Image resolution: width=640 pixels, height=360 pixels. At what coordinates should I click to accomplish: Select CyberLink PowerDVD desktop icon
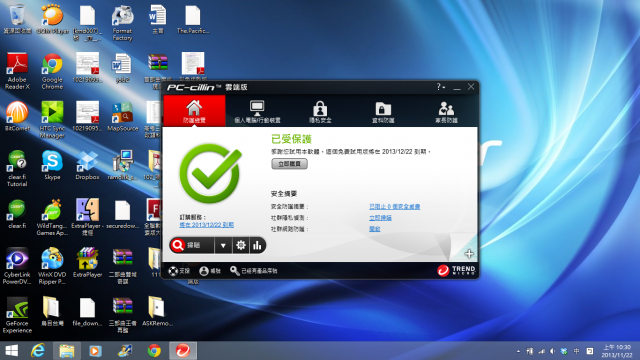(x=17, y=266)
